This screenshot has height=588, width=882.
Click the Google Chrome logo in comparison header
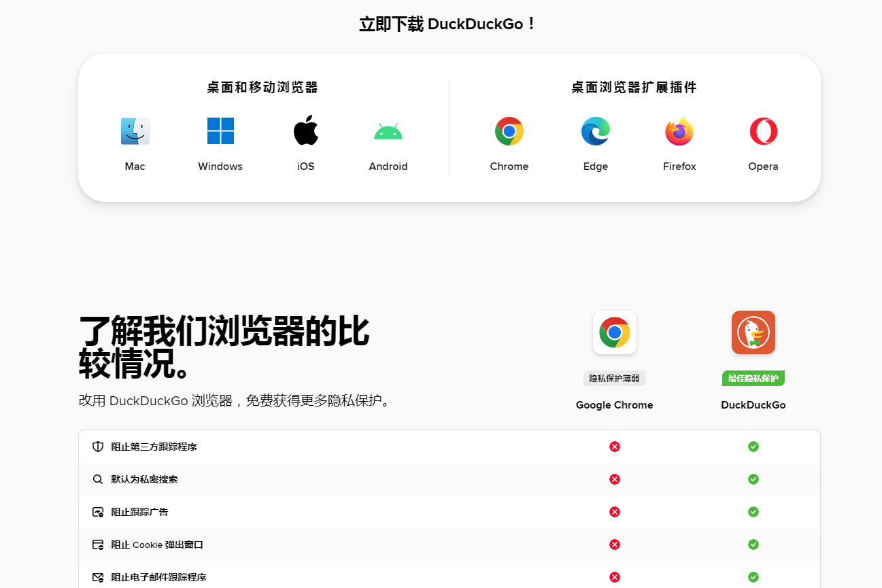[x=615, y=332]
